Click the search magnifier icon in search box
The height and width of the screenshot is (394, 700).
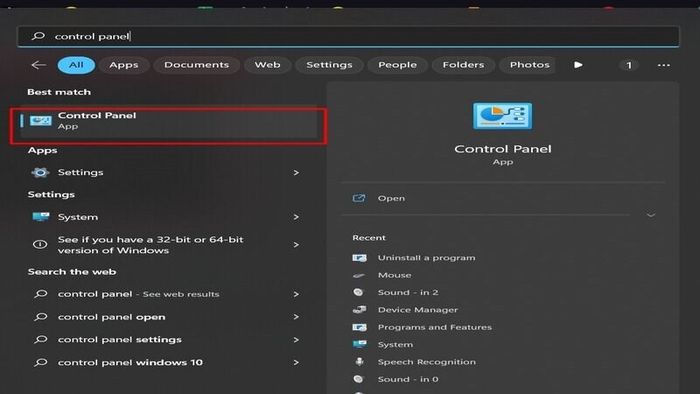point(38,36)
